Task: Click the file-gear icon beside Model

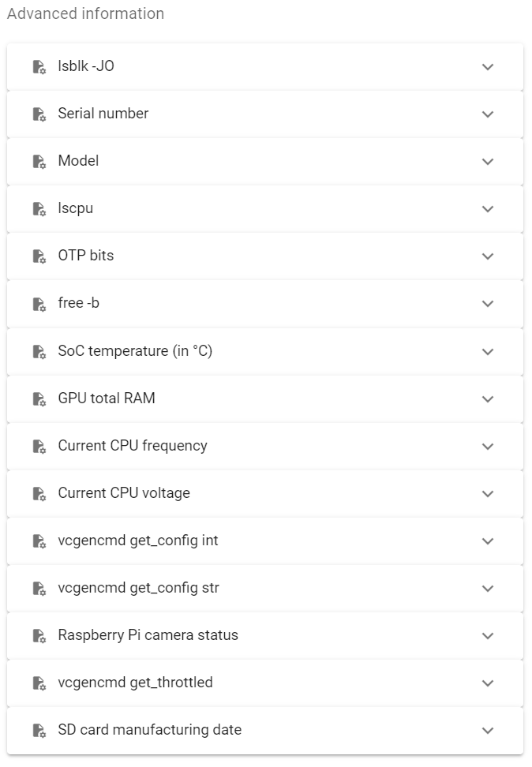Action: (x=39, y=162)
